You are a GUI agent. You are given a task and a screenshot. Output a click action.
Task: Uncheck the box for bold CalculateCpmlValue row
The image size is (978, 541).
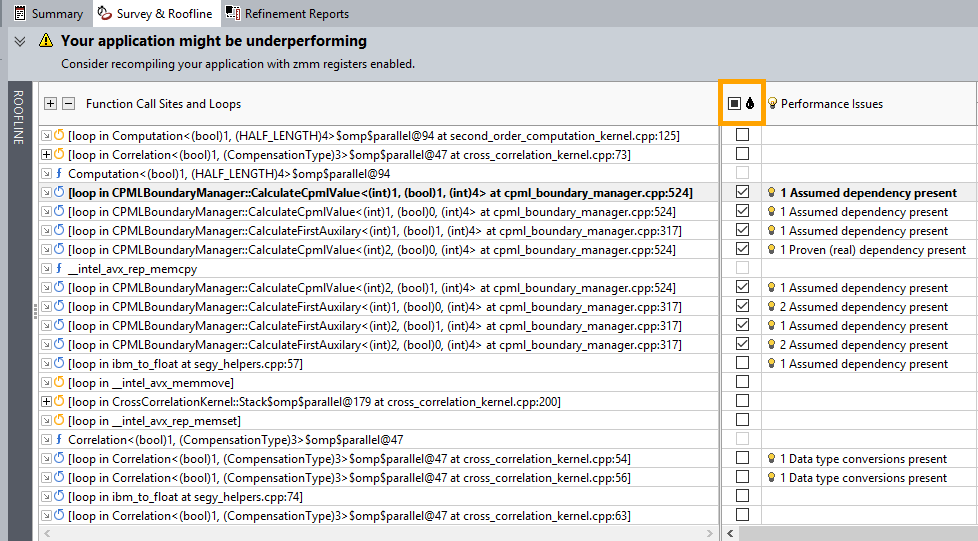pos(742,192)
